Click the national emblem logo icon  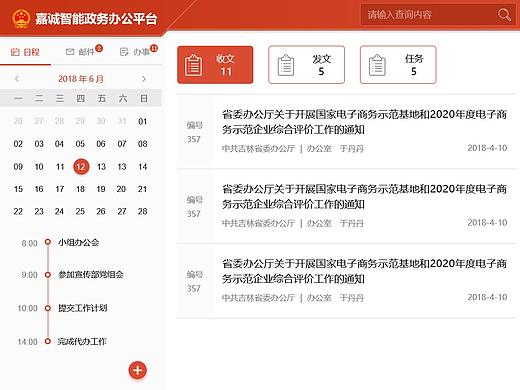(21, 18)
